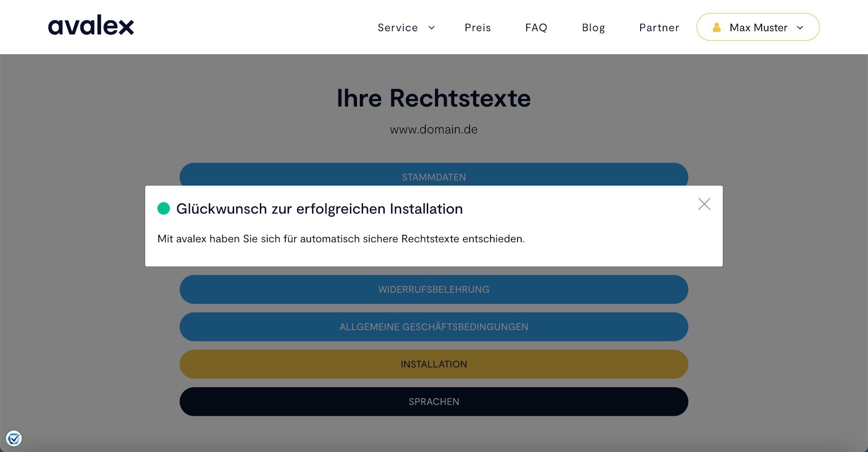Open the privacy badge icon in corner
Viewport: 868px width, 452px height.
14,438
